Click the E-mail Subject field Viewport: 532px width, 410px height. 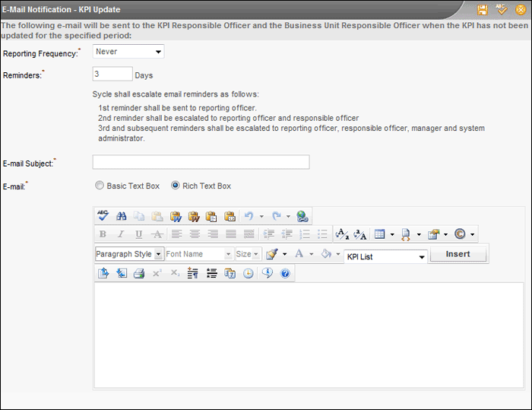click(201, 162)
